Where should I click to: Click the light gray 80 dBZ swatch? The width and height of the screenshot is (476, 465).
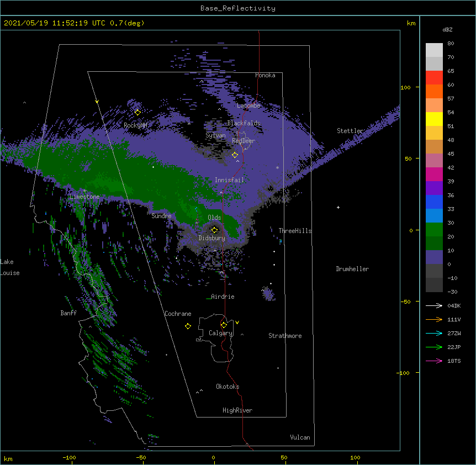coord(434,50)
